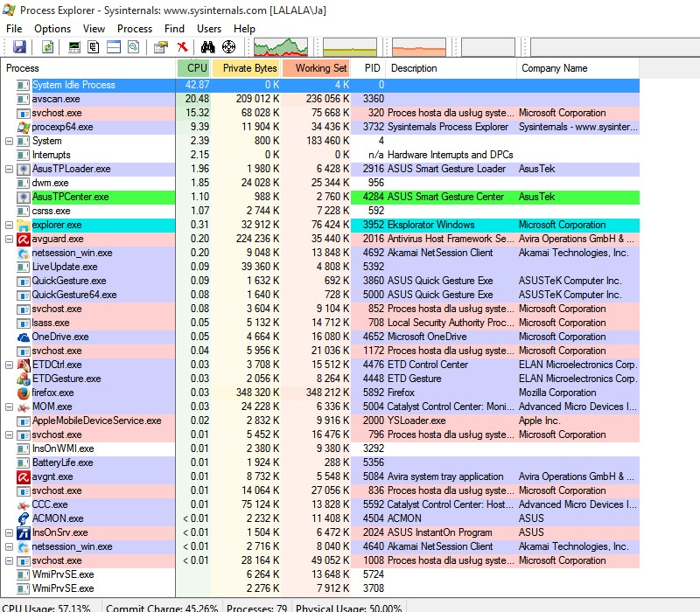700x612 pixels.
Task: Click the Process column header
Action: point(88,68)
